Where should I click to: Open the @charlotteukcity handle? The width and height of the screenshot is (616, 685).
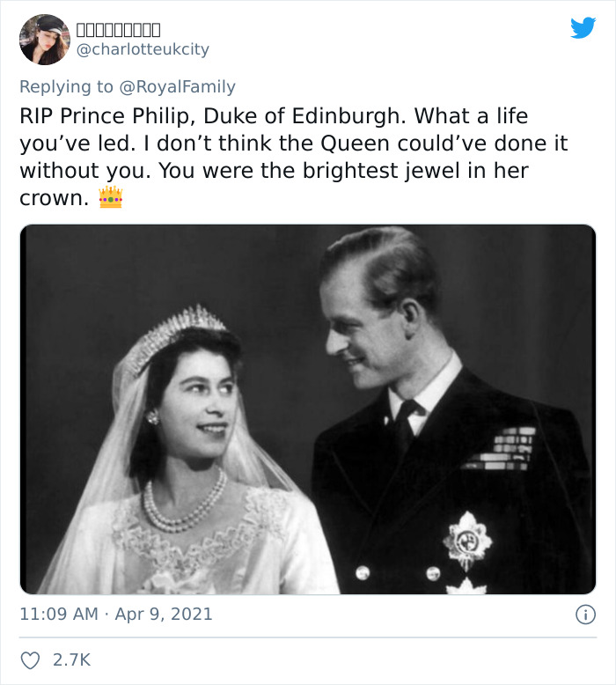[x=144, y=49]
